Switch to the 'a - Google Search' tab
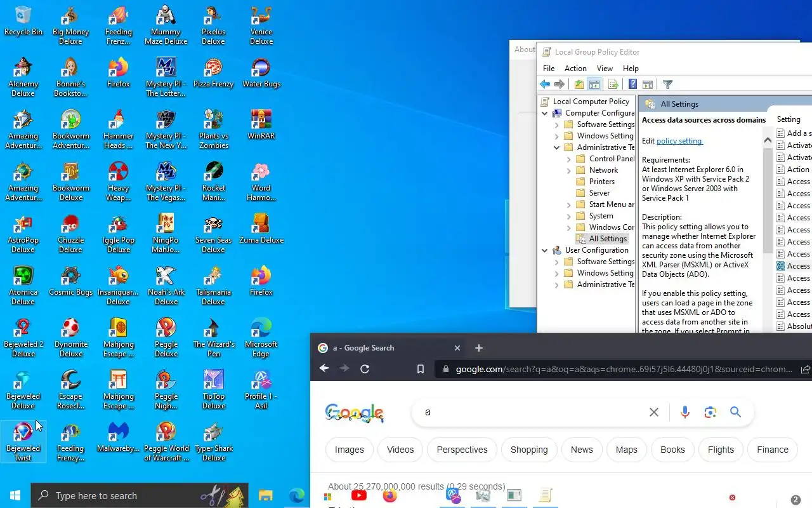Screen dimensions: 812x508 click(x=390, y=348)
